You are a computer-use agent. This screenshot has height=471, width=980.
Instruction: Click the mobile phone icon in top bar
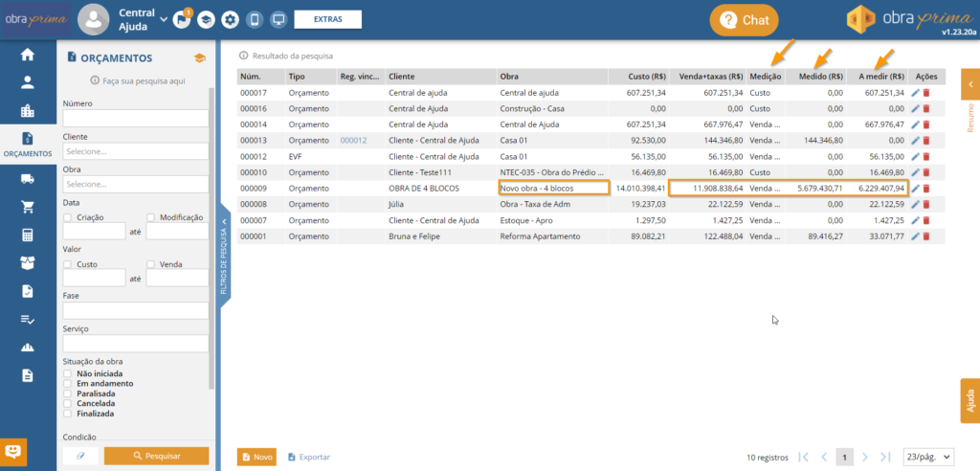[255, 19]
